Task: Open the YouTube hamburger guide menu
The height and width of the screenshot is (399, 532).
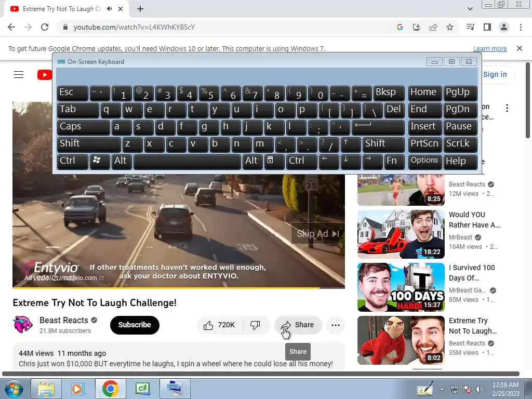Action: [19, 74]
